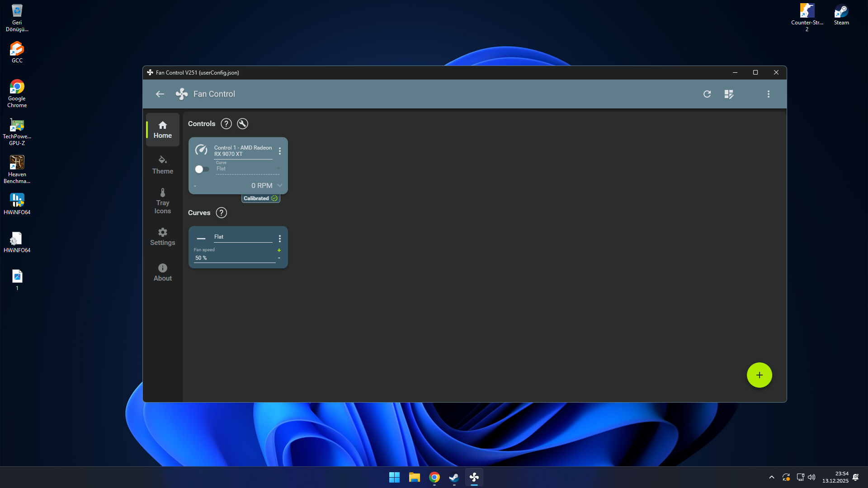Viewport: 868px width, 488px height.
Task: Click the back arrow in the header
Action: click(160, 94)
